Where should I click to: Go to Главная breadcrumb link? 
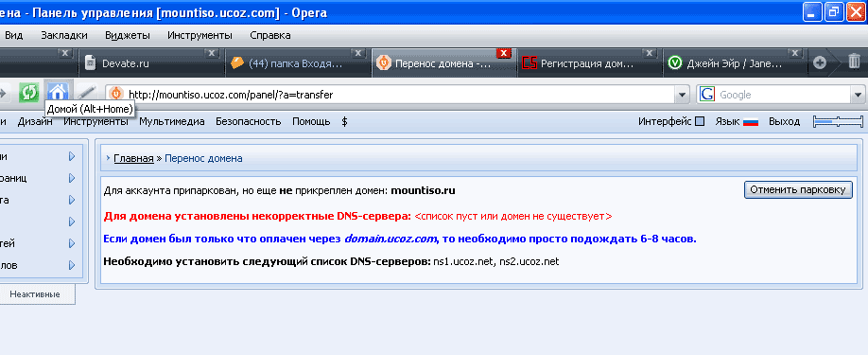(x=133, y=158)
